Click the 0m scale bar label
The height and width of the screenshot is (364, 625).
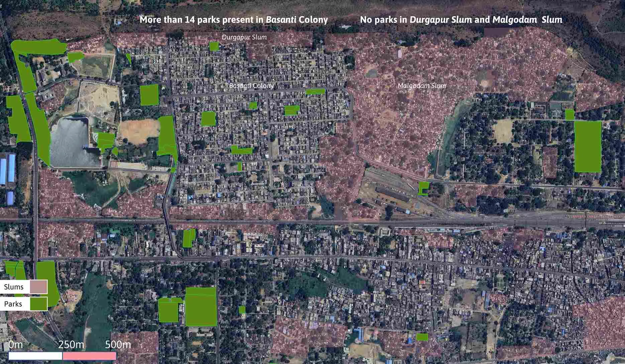click(x=16, y=345)
